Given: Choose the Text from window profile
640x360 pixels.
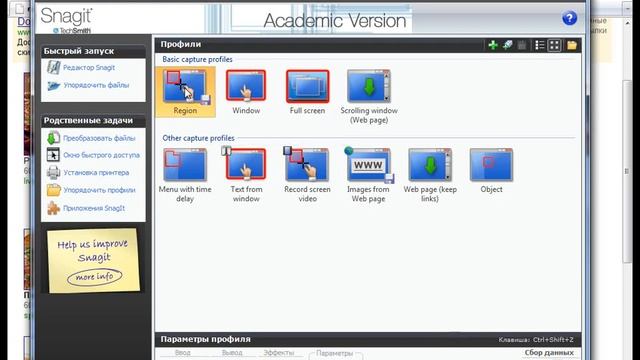Looking at the screenshot, I should pos(246,176).
